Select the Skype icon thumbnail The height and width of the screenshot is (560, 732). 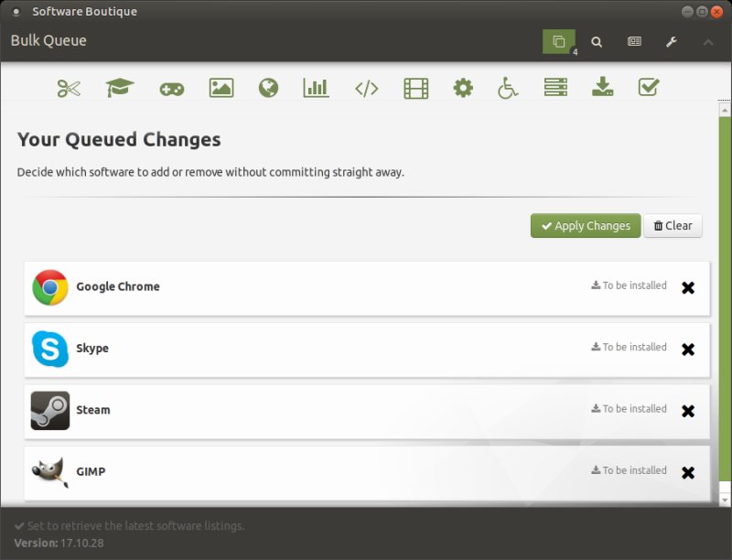tap(50, 349)
